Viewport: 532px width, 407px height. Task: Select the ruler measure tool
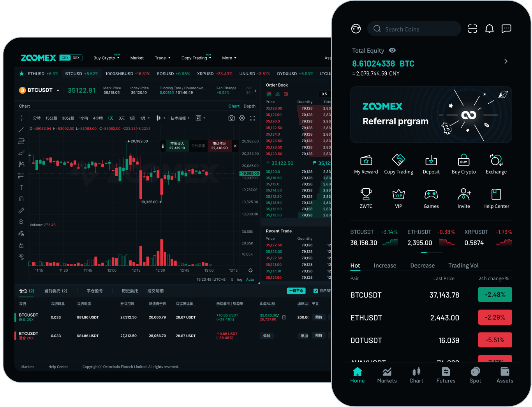point(21,211)
